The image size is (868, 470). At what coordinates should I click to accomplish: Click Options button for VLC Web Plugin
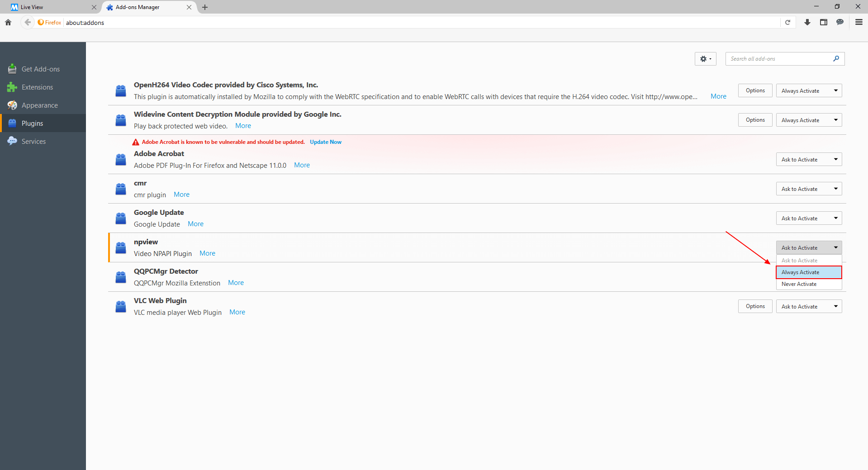[755, 306]
